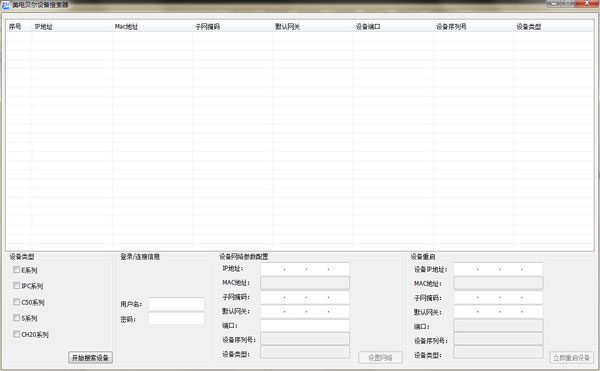Click the 端口 field under 设备网络参数配置
Viewport: 600px width, 371px height.
tap(305, 325)
